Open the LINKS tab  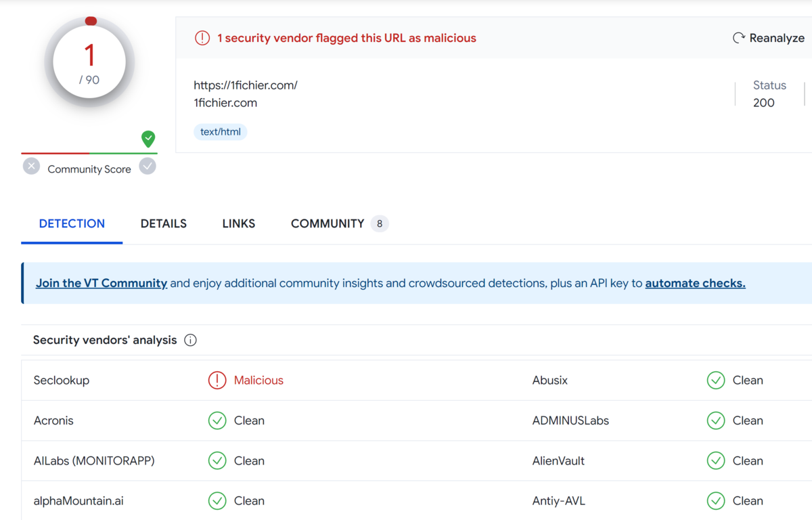pos(239,223)
